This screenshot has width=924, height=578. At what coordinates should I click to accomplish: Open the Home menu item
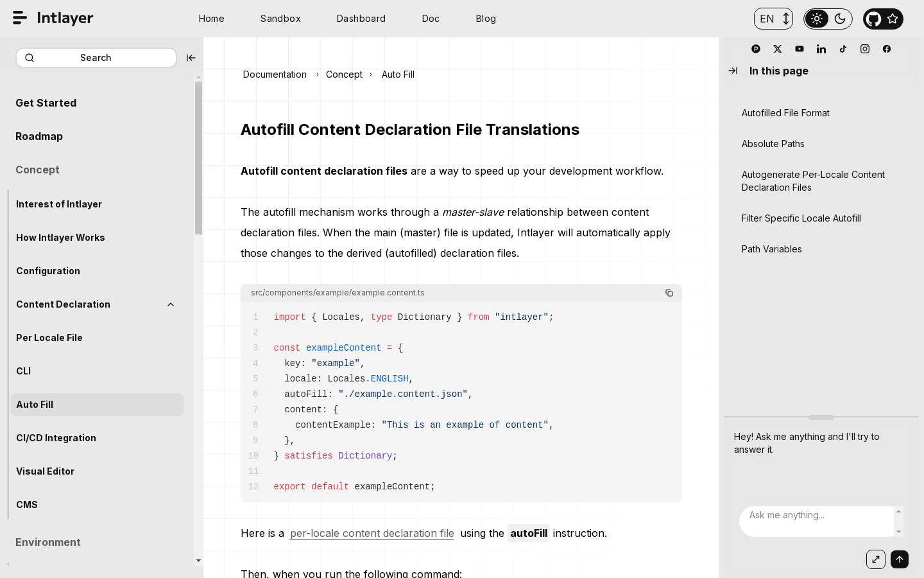click(x=212, y=19)
